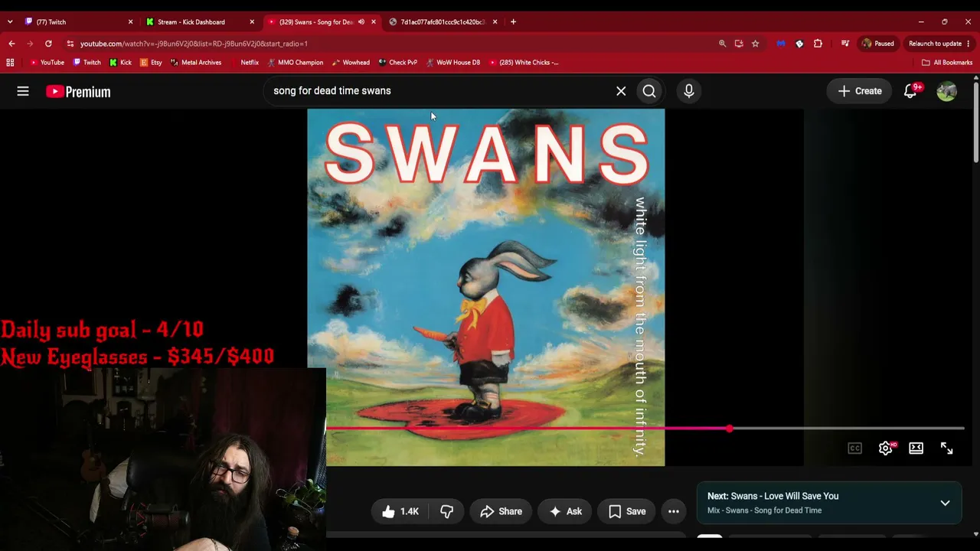Reload the current page

point(48,44)
